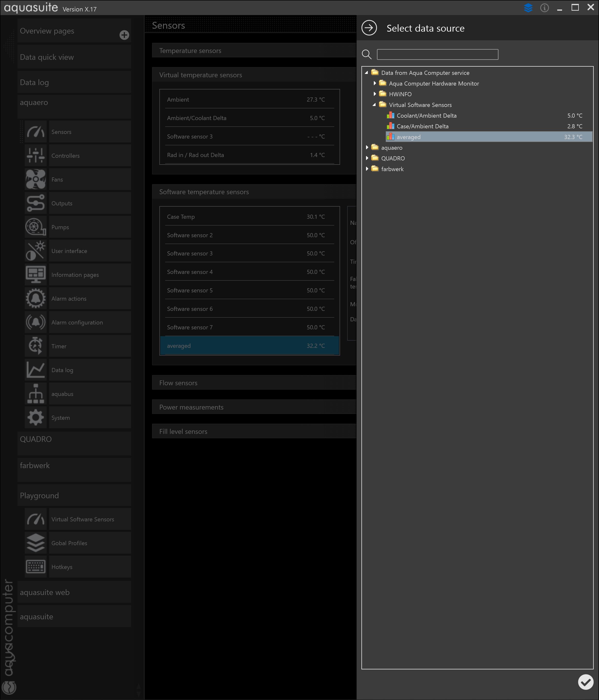Select the averaged software sensor row
599x700 pixels.
(249, 346)
